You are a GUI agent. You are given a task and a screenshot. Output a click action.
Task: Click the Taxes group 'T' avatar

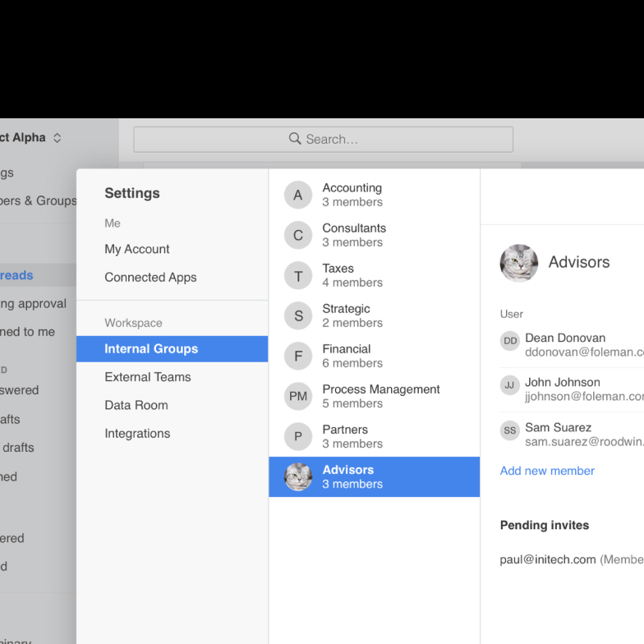click(x=298, y=276)
